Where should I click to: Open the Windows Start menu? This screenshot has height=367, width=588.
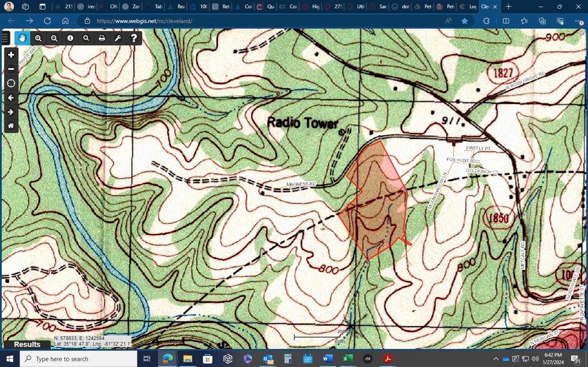[x=10, y=359]
